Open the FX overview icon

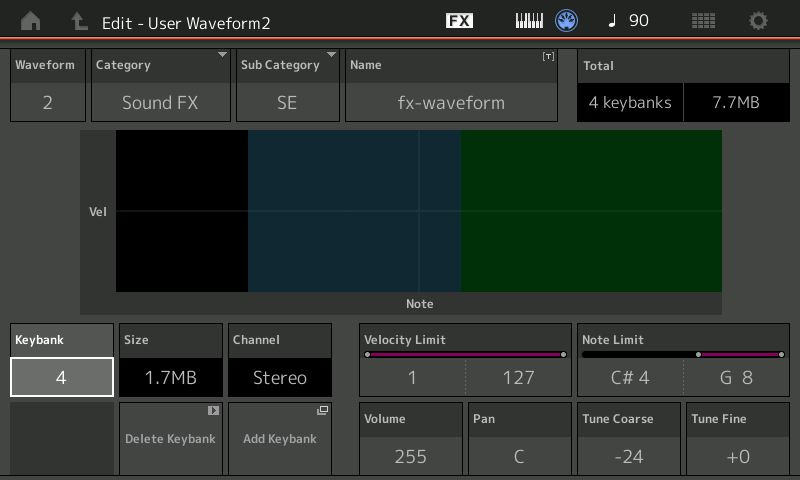(x=459, y=21)
